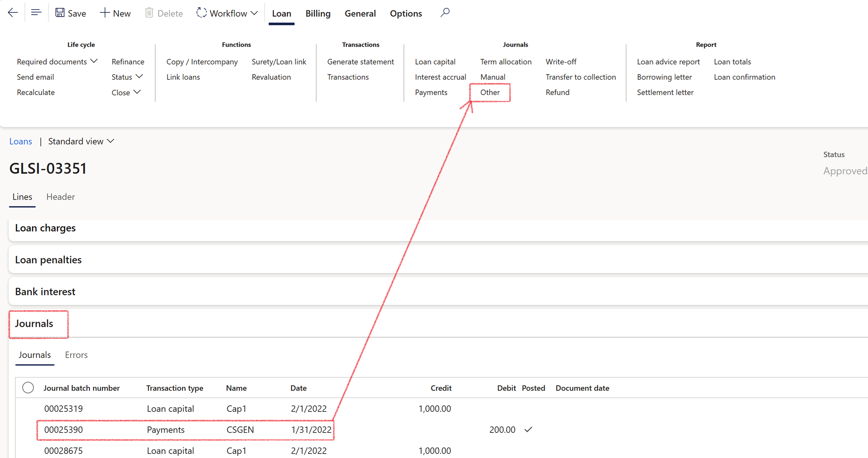Screen dimensions: 868x458
Task: Click the CSGEN name cell
Action: tap(240, 430)
